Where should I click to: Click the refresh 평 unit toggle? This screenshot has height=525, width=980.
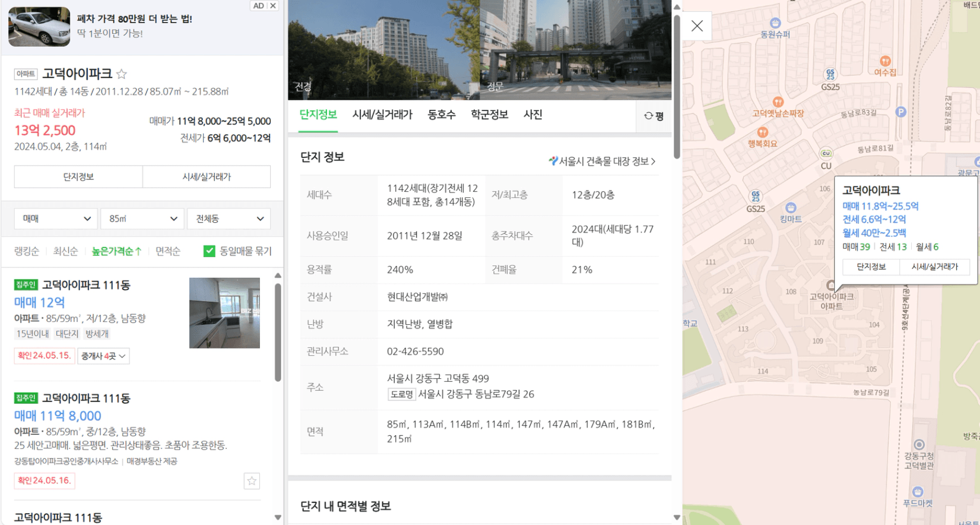[654, 116]
